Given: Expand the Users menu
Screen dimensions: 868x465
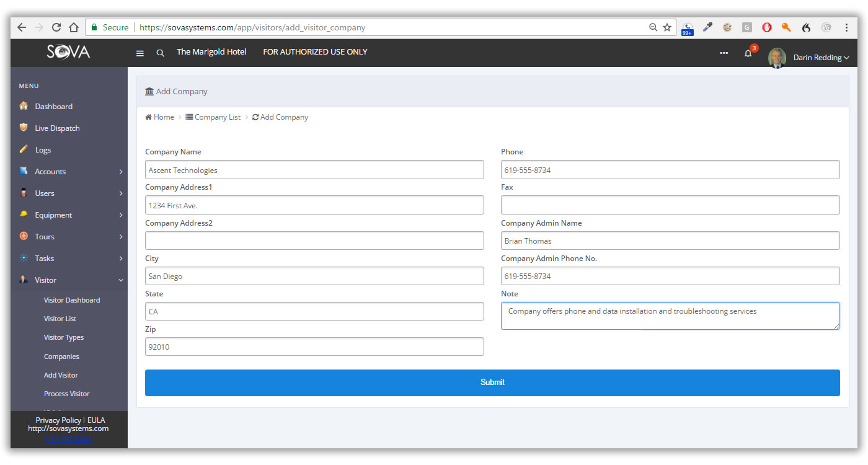Looking at the screenshot, I should (69, 193).
